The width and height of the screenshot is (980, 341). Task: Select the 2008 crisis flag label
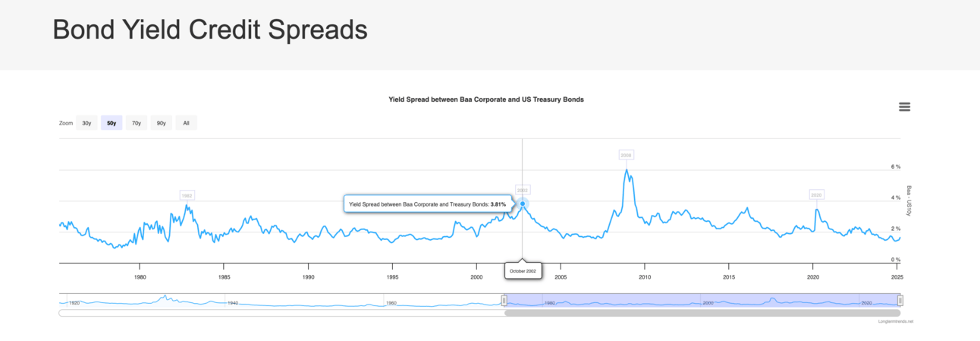pyautogui.click(x=626, y=155)
